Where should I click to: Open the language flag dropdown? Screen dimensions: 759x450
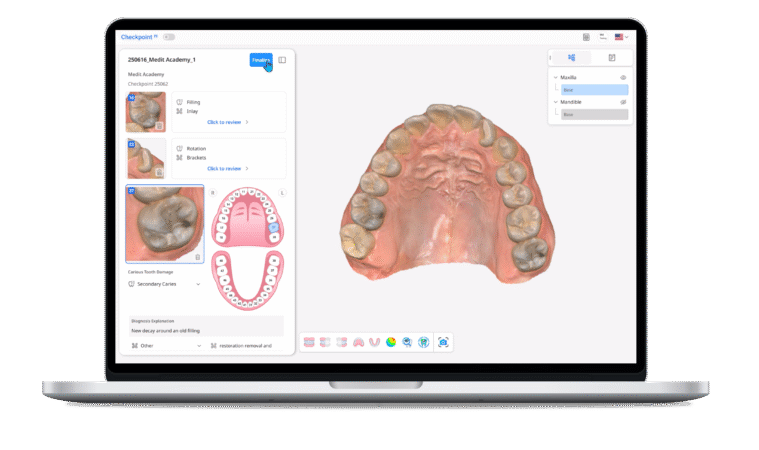[621, 37]
